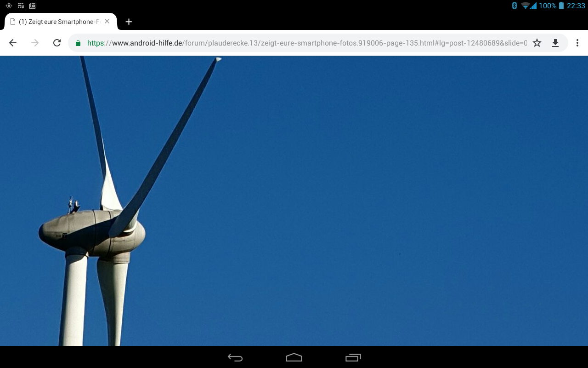Tap the wind turbine photo
Image resolution: width=588 pixels, height=368 pixels.
(294, 201)
